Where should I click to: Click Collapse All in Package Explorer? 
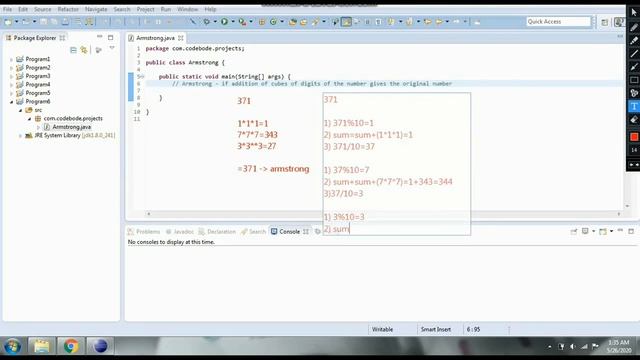[x=73, y=50]
